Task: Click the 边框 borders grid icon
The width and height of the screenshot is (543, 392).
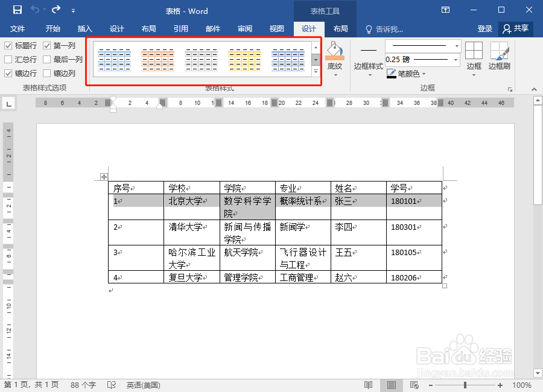Action: (474, 51)
